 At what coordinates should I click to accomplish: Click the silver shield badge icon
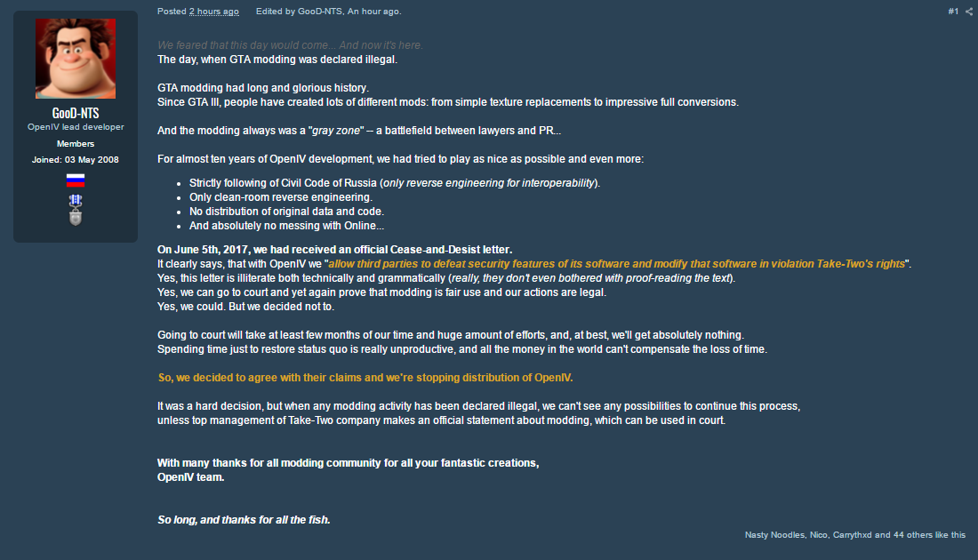tap(76, 218)
